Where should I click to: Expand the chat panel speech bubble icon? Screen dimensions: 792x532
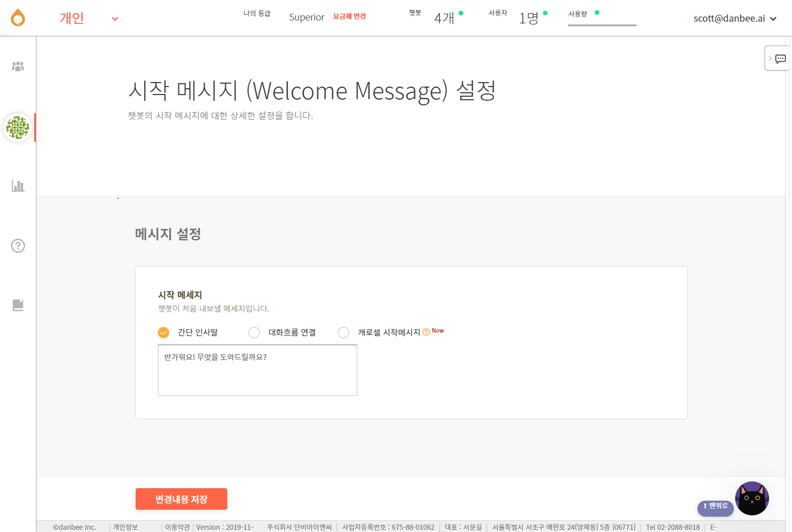click(780, 59)
